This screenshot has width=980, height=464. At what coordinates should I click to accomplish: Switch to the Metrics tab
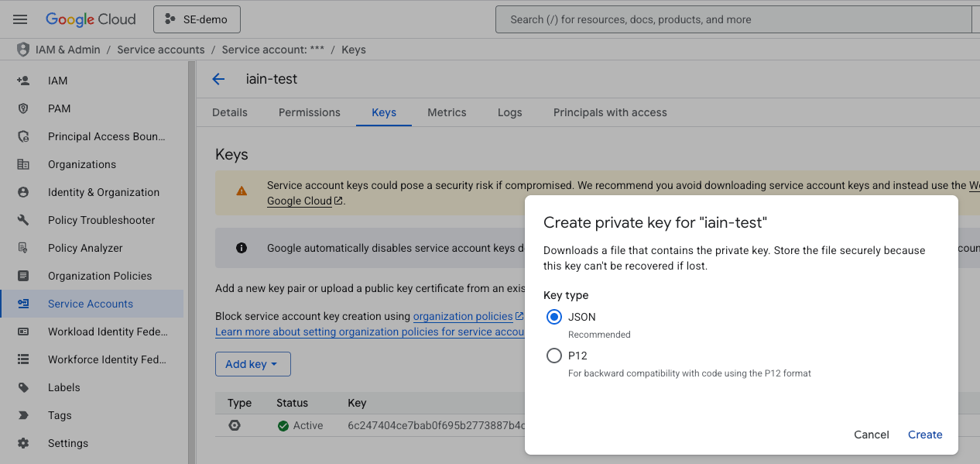point(447,112)
